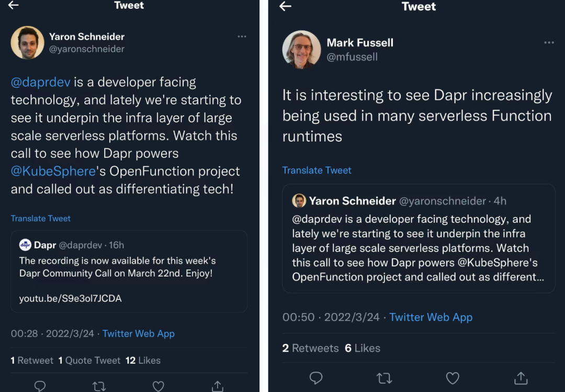The width and height of the screenshot is (565, 392).
Task: Share Mark Fussell's tweet
Action: (x=521, y=378)
